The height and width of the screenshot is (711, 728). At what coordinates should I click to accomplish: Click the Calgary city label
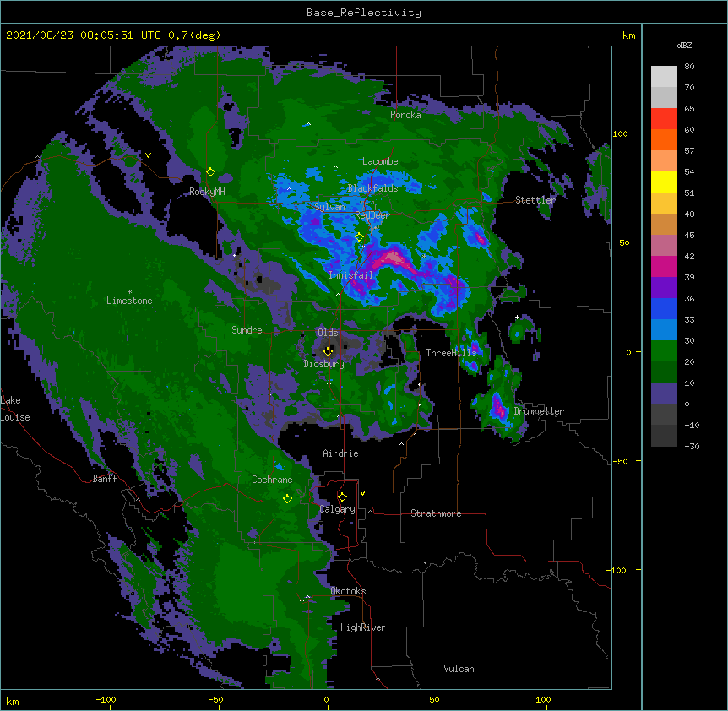(337, 509)
